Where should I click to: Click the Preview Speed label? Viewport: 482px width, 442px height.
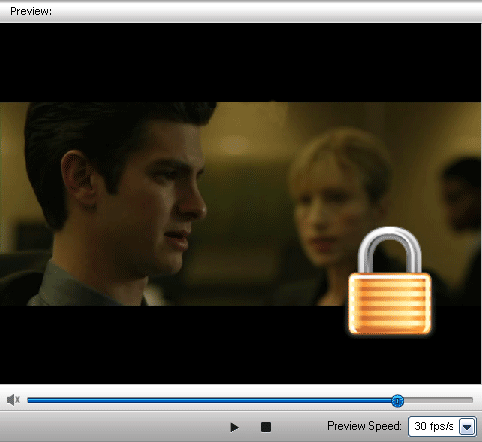click(364, 426)
